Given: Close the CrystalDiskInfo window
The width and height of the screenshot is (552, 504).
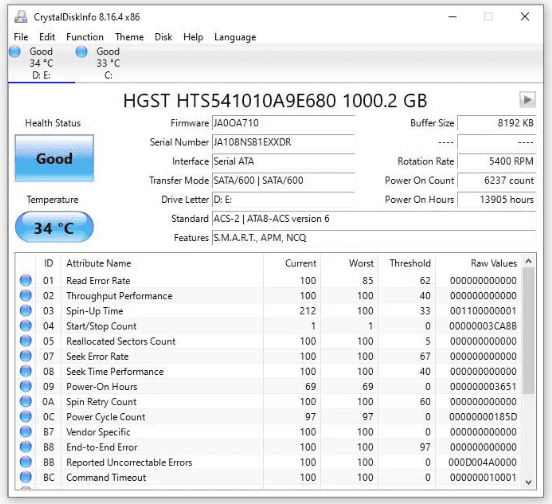Looking at the screenshot, I should click(x=525, y=17).
